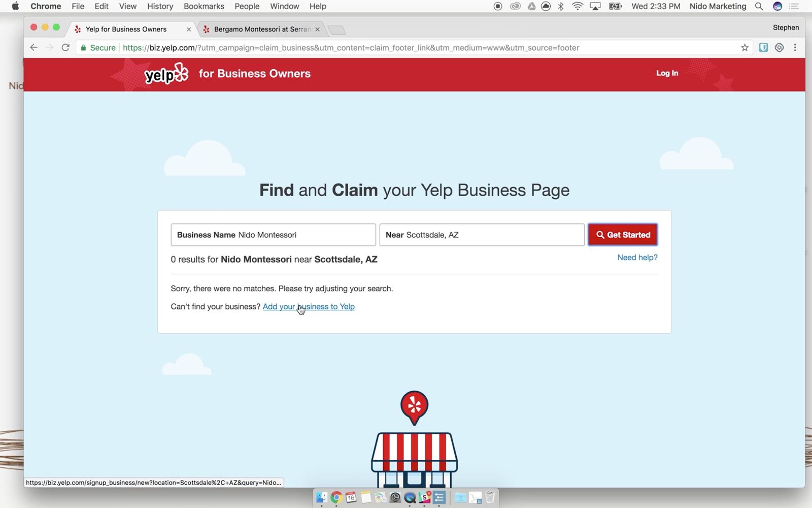Click the Secure lock icon in address bar
This screenshot has width=812, height=508.
[x=84, y=48]
